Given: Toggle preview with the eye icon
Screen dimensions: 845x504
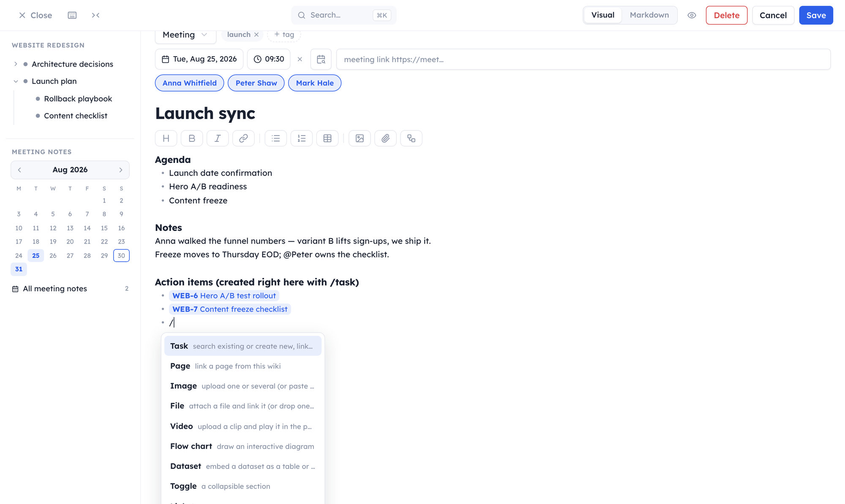Looking at the screenshot, I should pos(692,15).
